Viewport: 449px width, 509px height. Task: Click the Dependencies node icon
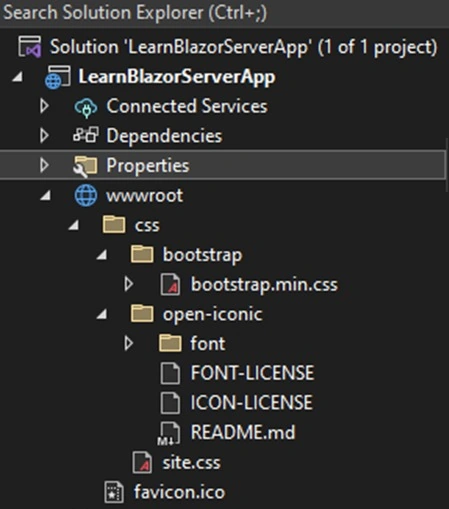[x=86, y=135]
